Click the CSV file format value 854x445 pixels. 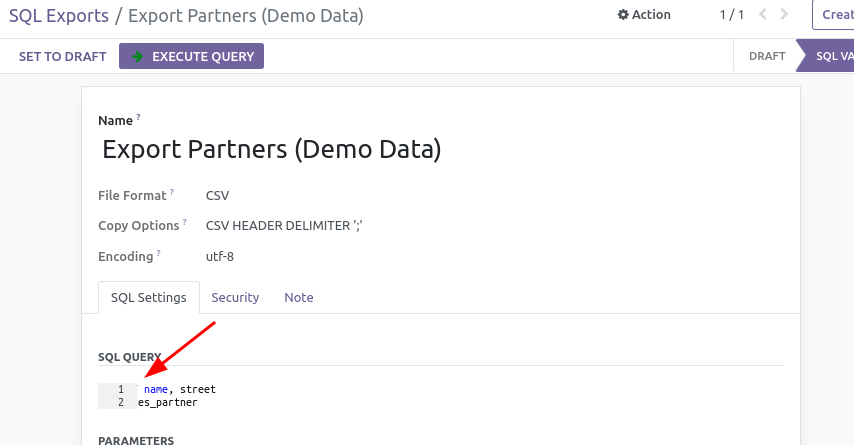[217, 196]
